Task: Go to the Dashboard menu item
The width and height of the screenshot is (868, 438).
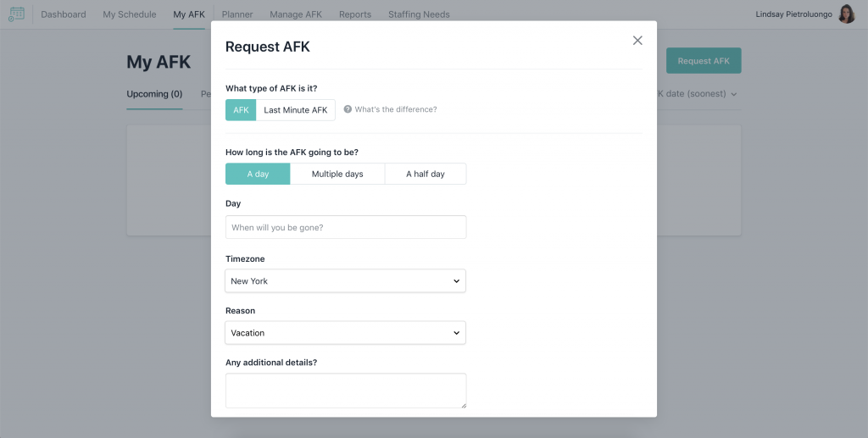Action: [x=64, y=14]
